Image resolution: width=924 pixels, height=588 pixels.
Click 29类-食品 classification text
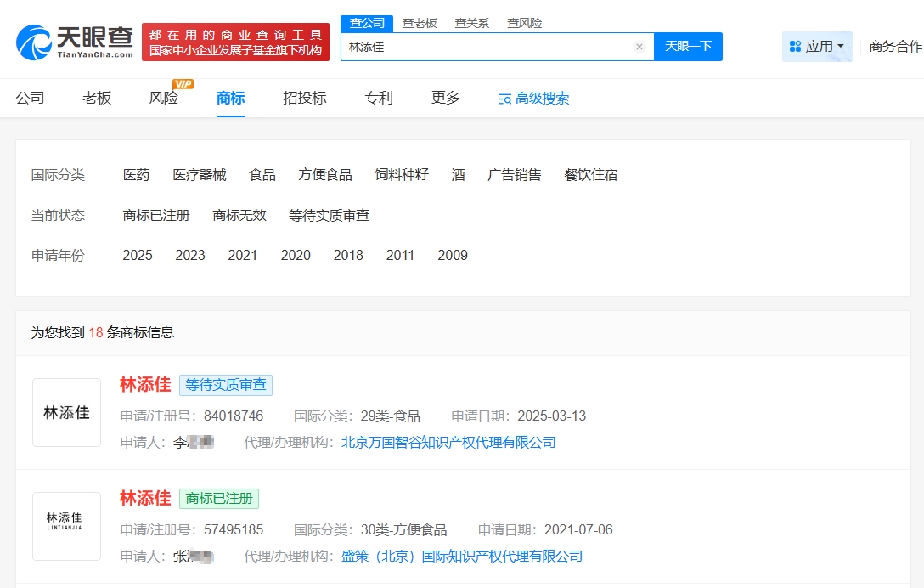click(390, 416)
